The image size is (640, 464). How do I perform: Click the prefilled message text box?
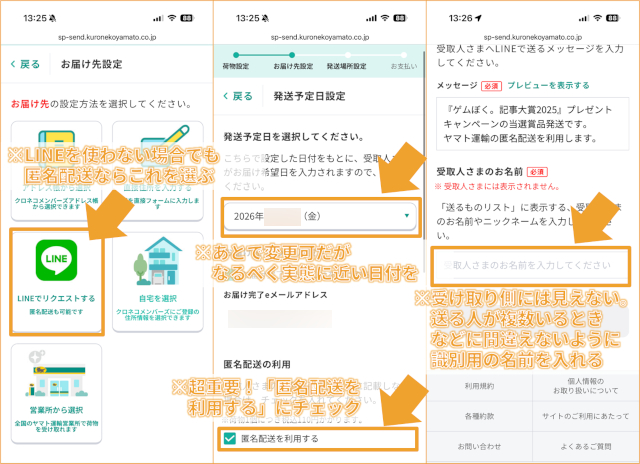530,124
